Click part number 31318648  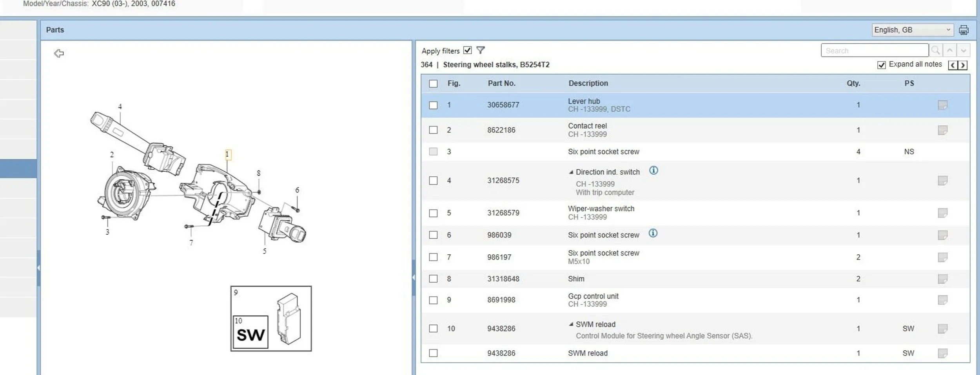[x=503, y=279]
